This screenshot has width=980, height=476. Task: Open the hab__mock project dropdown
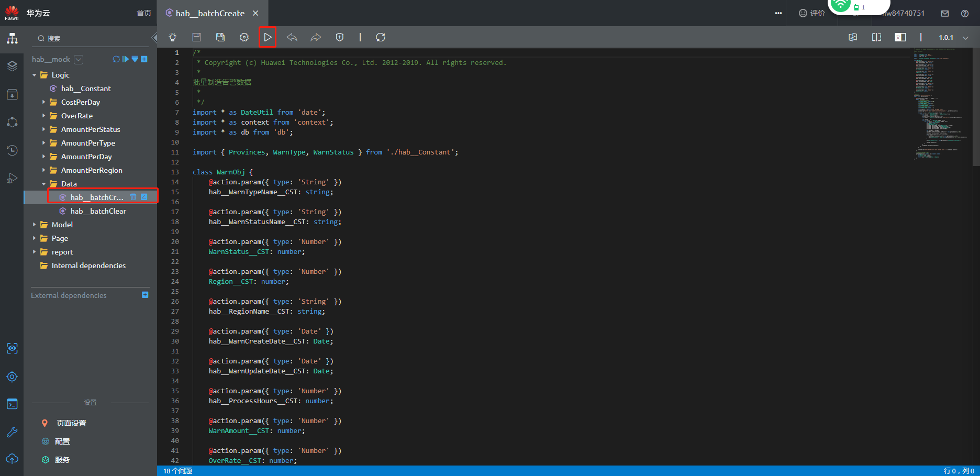(x=79, y=59)
